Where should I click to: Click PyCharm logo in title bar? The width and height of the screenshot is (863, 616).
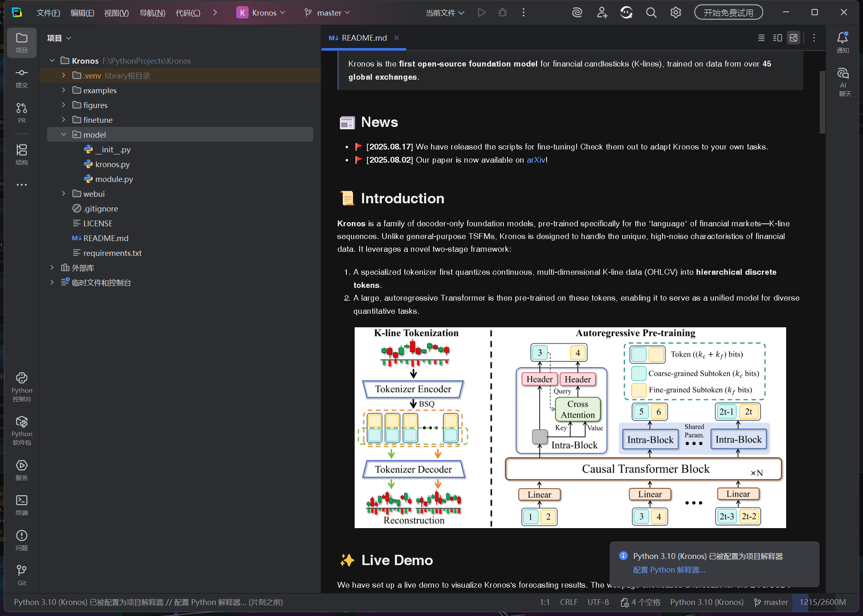17,12
